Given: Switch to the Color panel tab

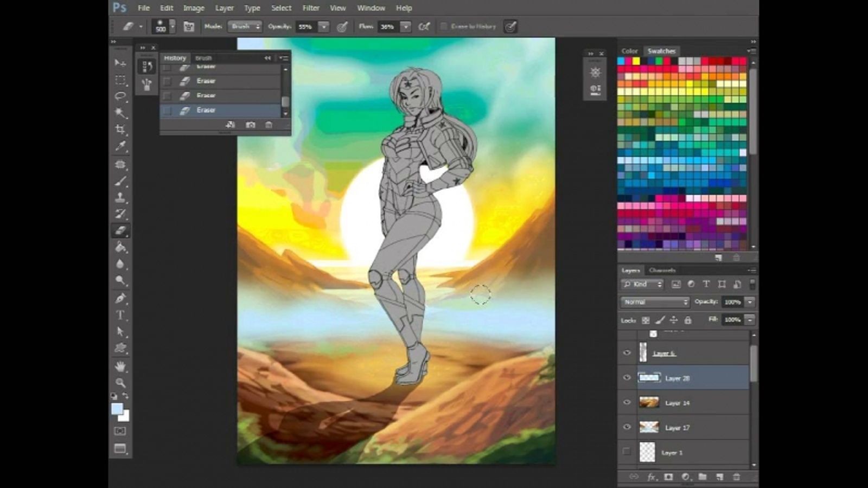Looking at the screenshot, I should point(629,51).
